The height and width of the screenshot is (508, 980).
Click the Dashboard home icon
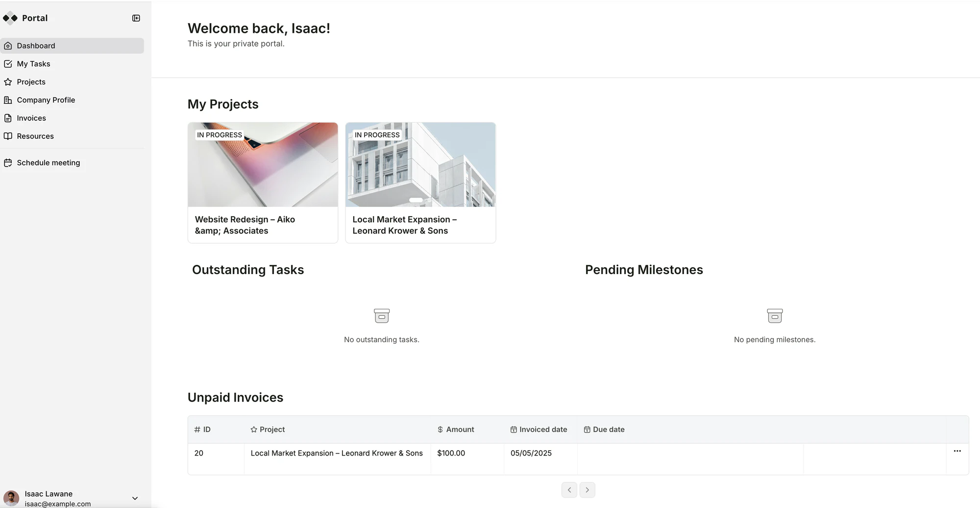(8, 46)
